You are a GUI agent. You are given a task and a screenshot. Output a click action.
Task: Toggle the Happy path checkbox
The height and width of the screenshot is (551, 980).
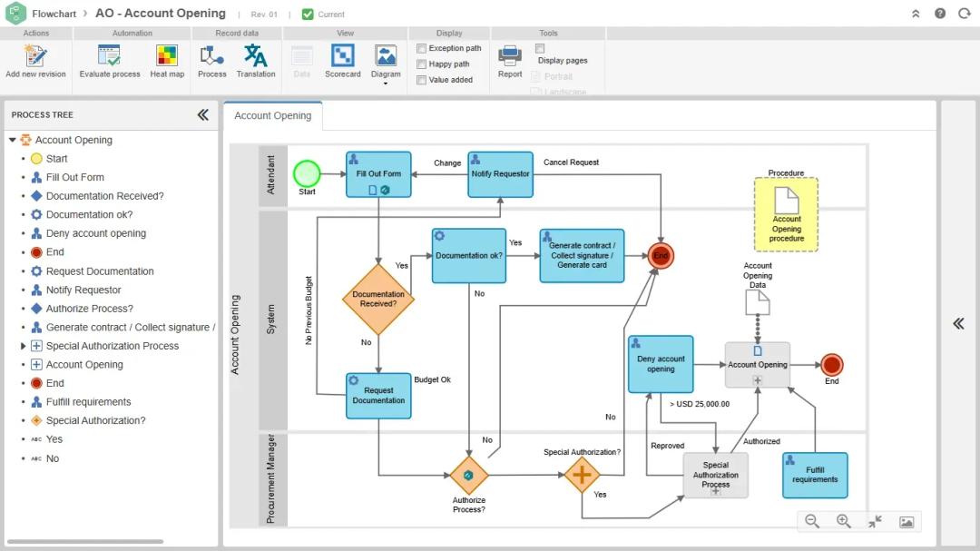click(x=422, y=64)
